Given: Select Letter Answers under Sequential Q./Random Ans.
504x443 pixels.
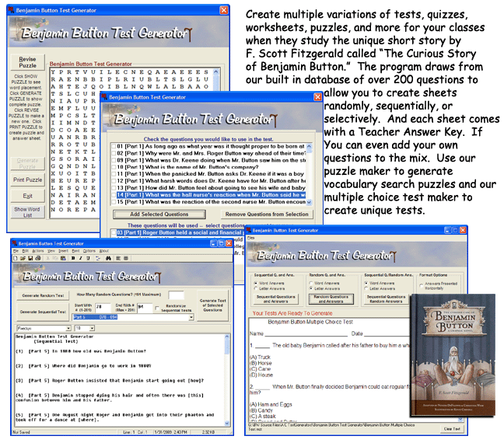Looking at the screenshot, I should pyautogui.click(x=366, y=288).
